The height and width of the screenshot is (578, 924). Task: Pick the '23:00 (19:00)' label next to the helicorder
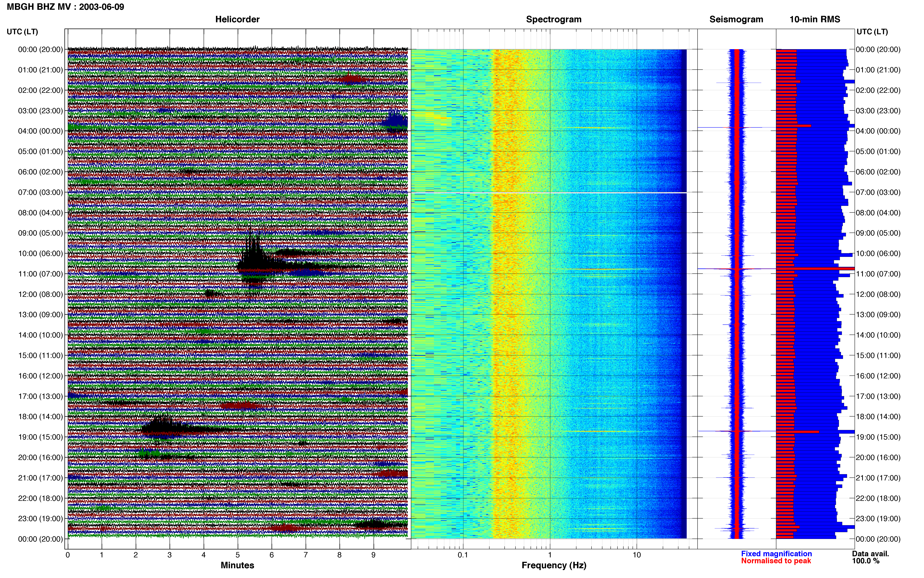click(x=40, y=519)
